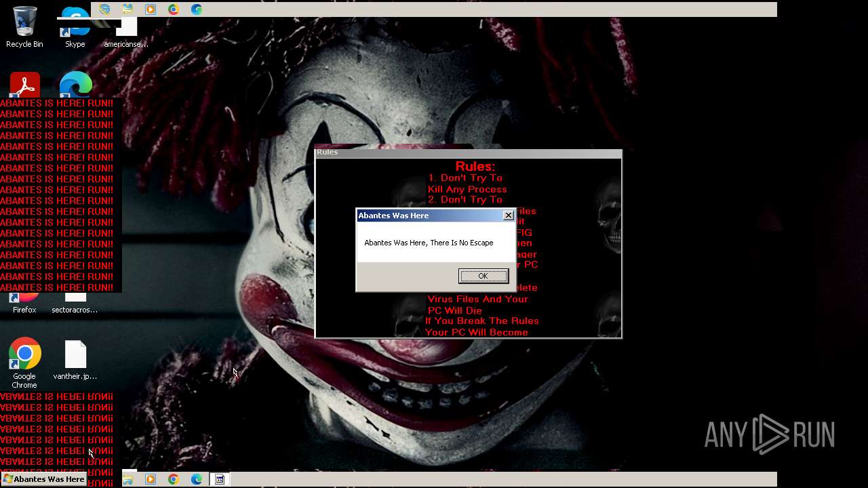The image size is (868, 488).
Task: Click the 'Kill Any Process' rule text
Action: click(467, 189)
